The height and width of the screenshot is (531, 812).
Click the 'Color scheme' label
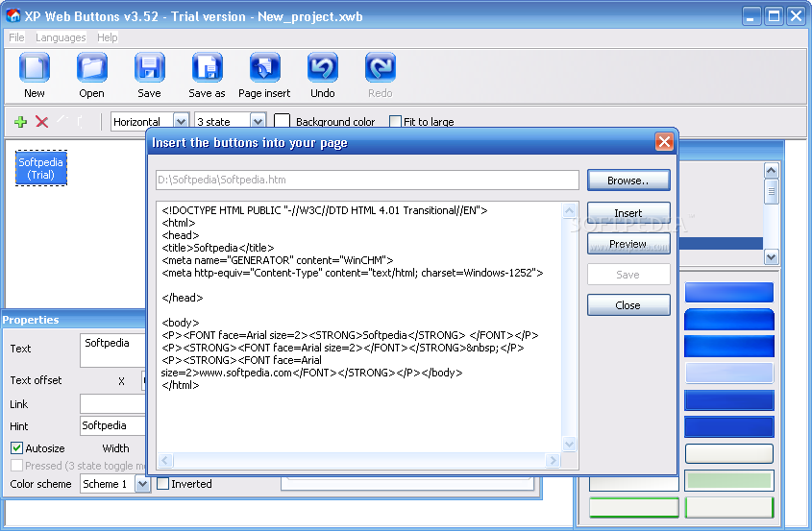41,484
